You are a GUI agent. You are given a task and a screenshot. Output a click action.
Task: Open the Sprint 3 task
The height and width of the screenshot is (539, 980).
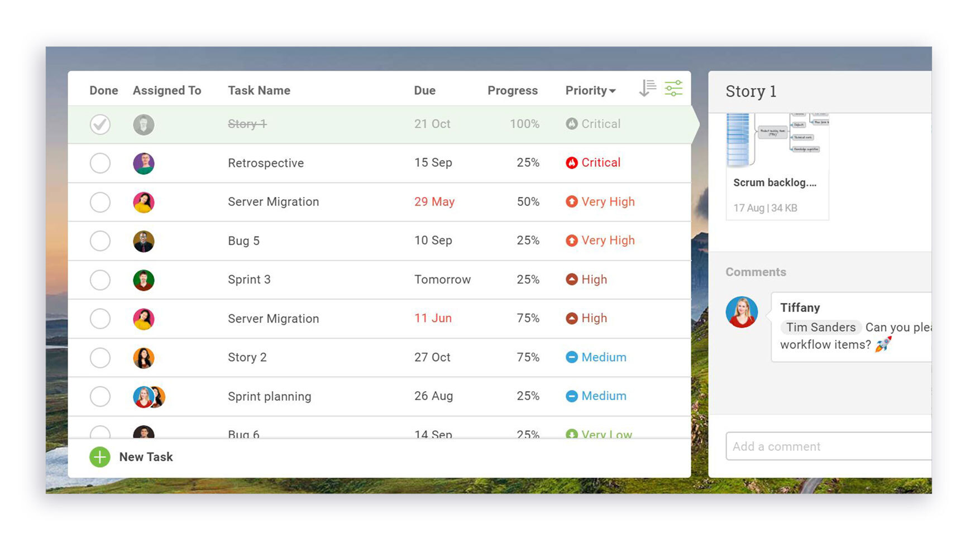pos(249,280)
